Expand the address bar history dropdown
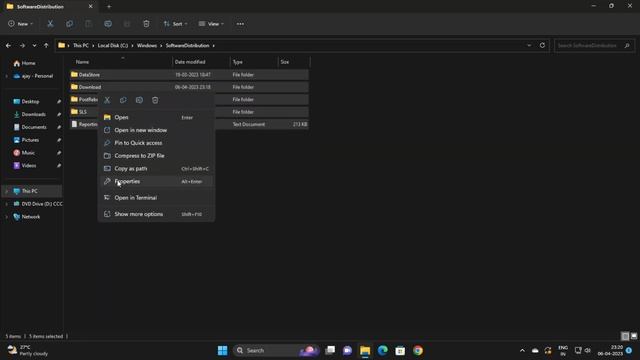This screenshot has width=640, height=360. coord(529,45)
